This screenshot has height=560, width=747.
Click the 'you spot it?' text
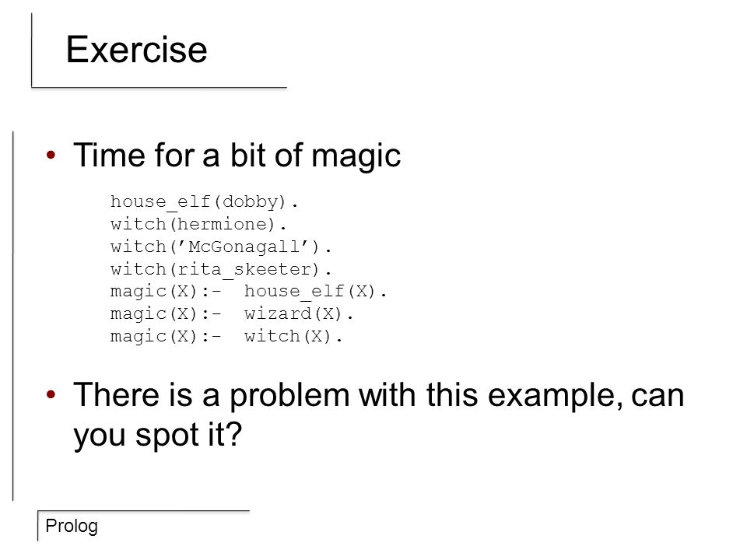click(x=158, y=435)
